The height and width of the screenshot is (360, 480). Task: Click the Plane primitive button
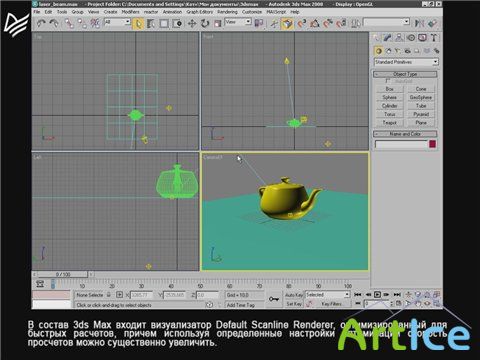(421, 123)
